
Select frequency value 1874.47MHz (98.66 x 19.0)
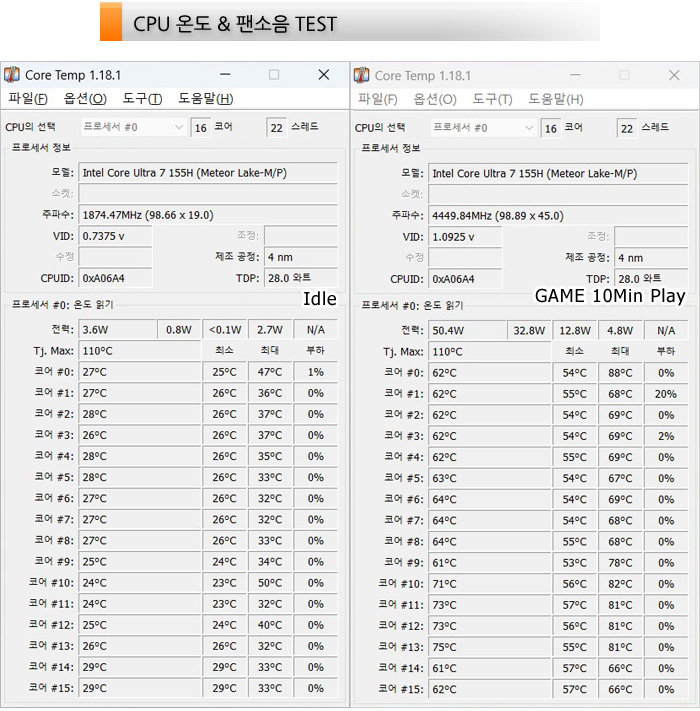pos(208,215)
